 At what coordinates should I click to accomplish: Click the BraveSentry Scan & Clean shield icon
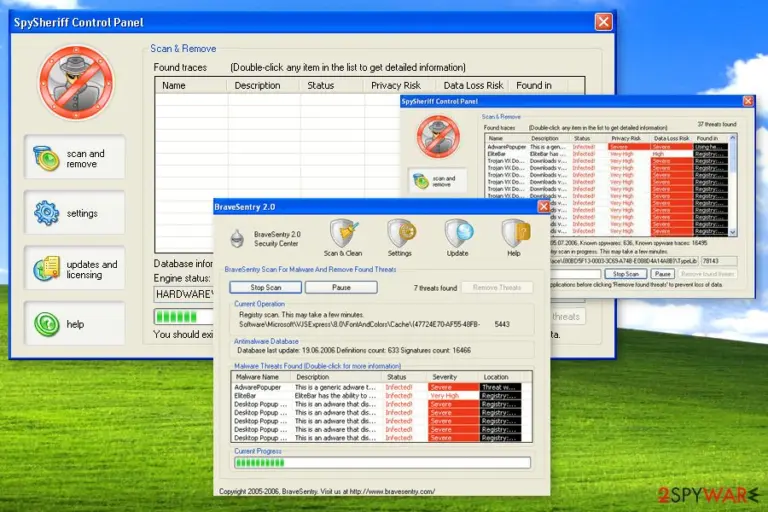(x=343, y=234)
